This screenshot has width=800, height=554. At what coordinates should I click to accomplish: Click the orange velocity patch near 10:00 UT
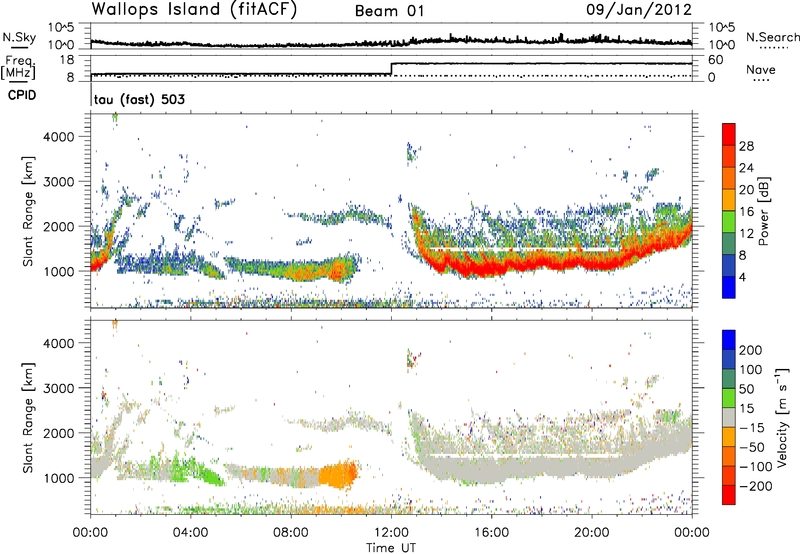pyautogui.click(x=339, y=474)
